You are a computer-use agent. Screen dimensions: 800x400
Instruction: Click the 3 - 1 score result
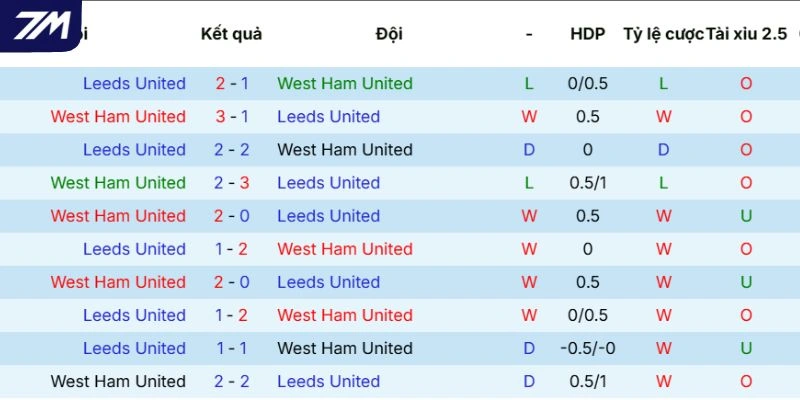[x=232, y=117]
